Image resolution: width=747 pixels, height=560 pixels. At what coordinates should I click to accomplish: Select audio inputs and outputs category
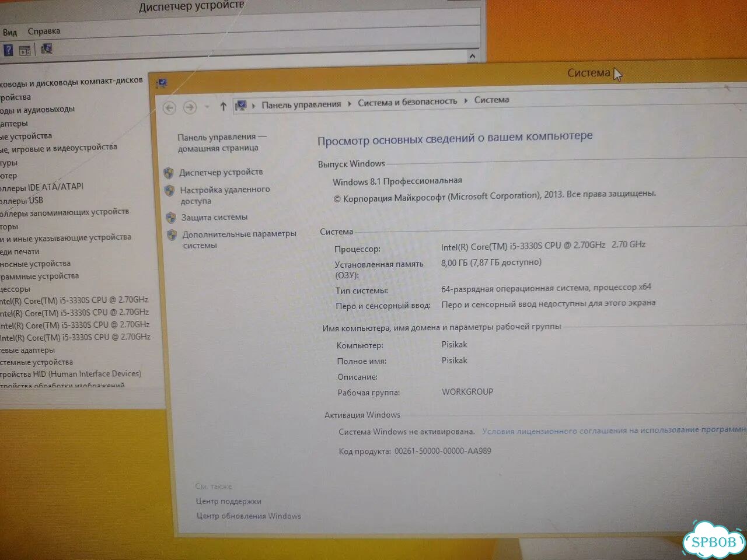(37, 110)
